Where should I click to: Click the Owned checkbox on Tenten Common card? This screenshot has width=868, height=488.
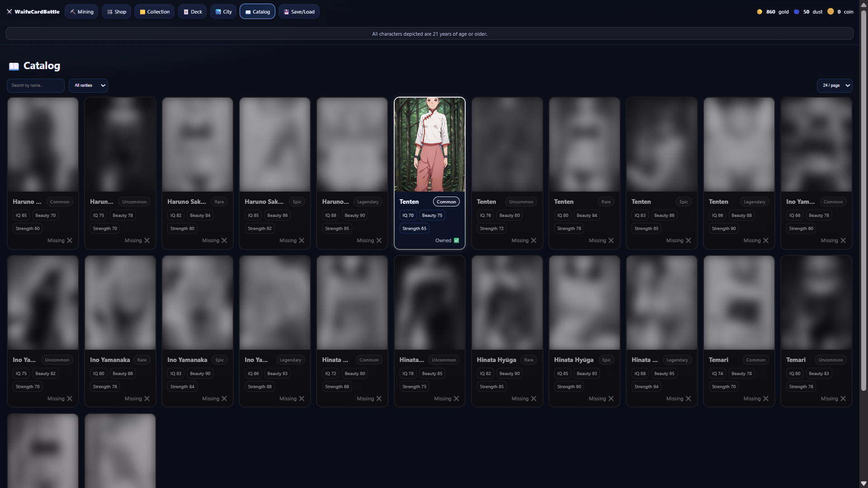coord(457,240)
